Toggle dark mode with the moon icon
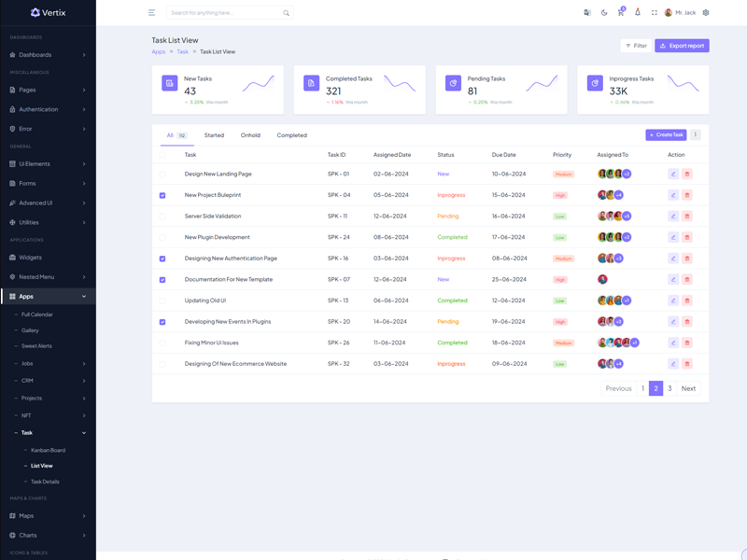The height and width of the screenshot is (560, 747). 604,13
